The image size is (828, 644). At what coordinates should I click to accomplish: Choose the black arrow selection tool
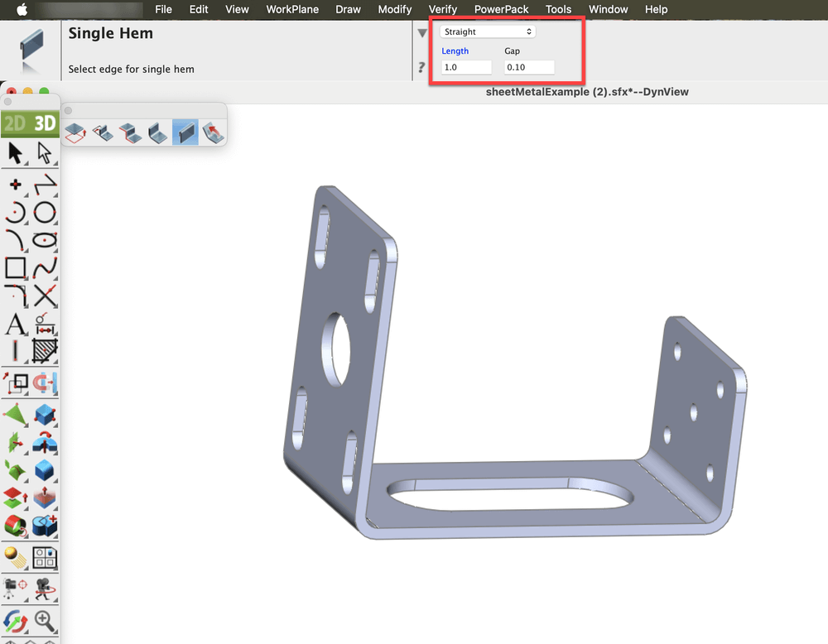(16, 153)
